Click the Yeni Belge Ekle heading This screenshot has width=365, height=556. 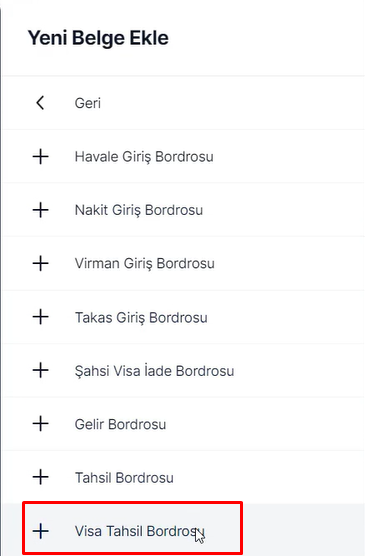pos(98,38)
